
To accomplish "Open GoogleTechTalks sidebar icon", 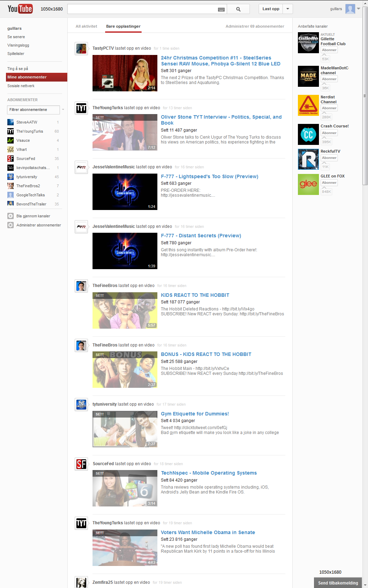I will (x=11, y=195).
